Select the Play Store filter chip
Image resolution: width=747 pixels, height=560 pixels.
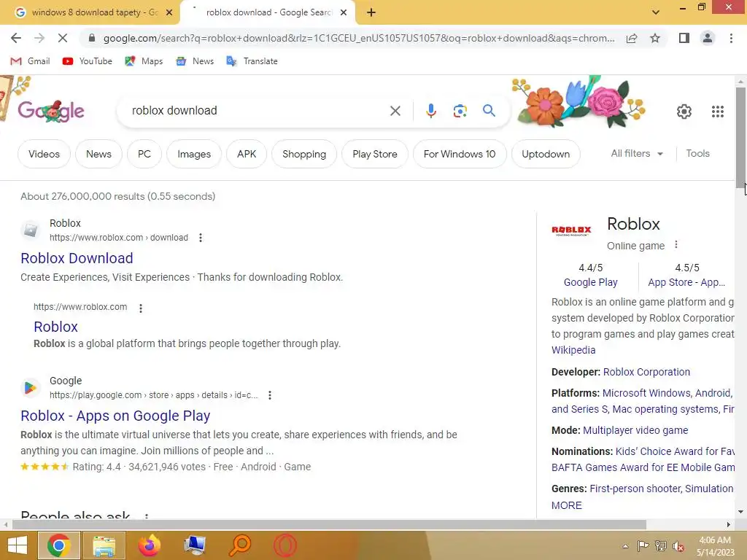(x=374, y=154)
